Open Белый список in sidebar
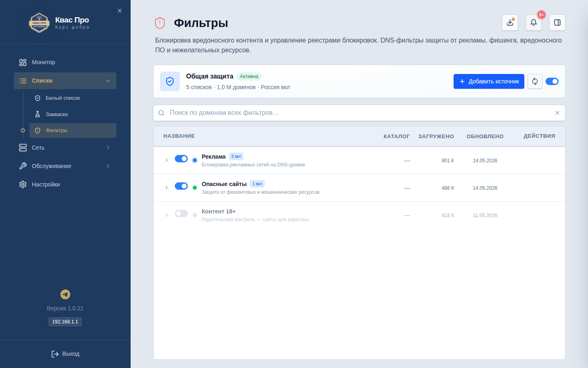Image resolution: width=588 pixels, height=368 pixels. click(73, 98)
